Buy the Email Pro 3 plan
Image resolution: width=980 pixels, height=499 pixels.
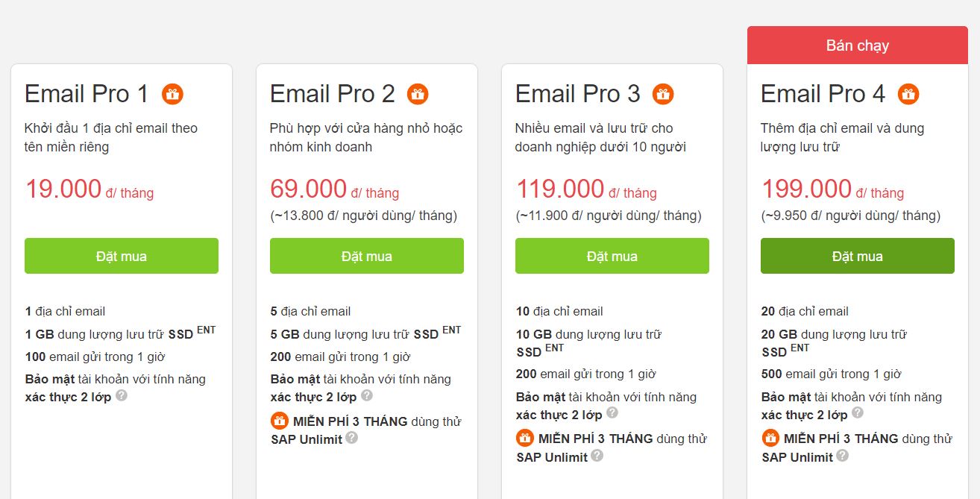point(612,256)
